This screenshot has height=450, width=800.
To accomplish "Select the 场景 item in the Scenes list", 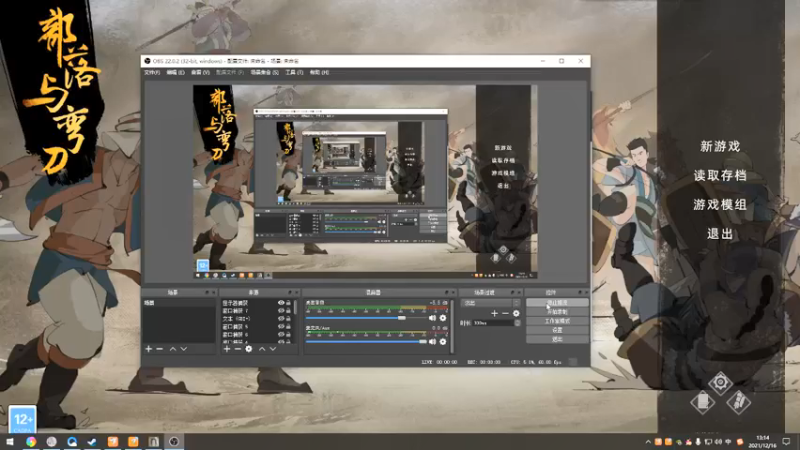I will [179, 303].
